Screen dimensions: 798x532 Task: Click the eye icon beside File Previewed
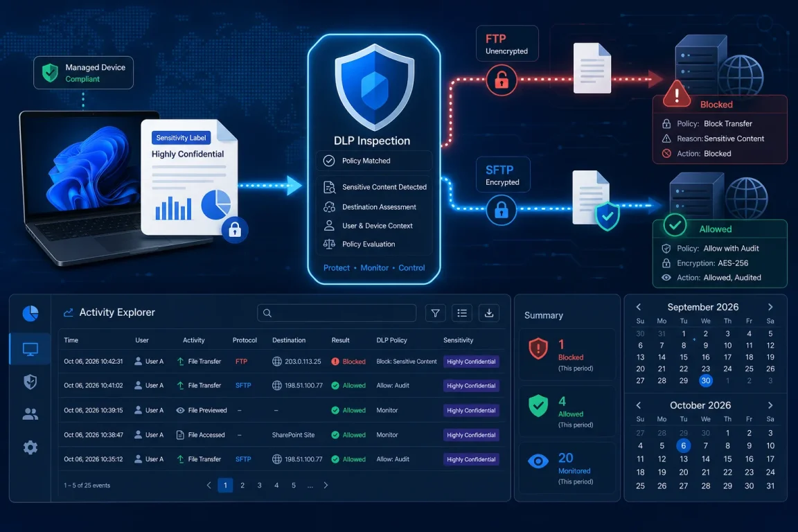tap(180, 410)
